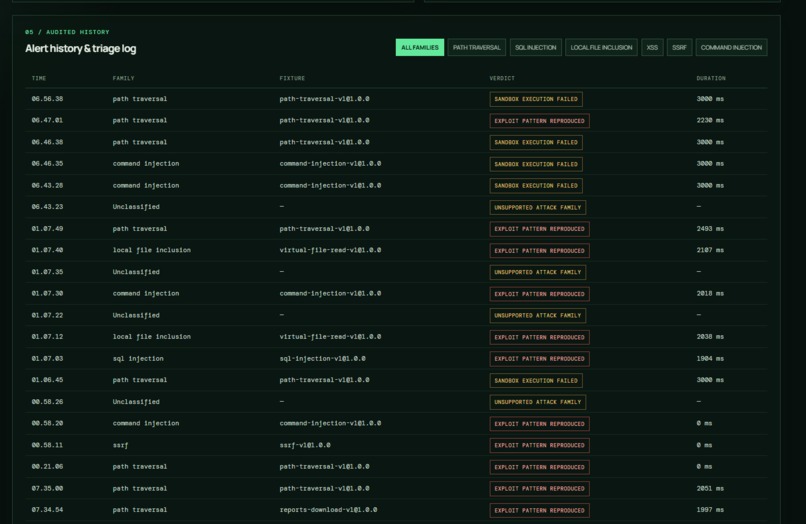Screen dimensions: 806x524
Task: Click the 2107 ms duration value
Action: (710, 250)
